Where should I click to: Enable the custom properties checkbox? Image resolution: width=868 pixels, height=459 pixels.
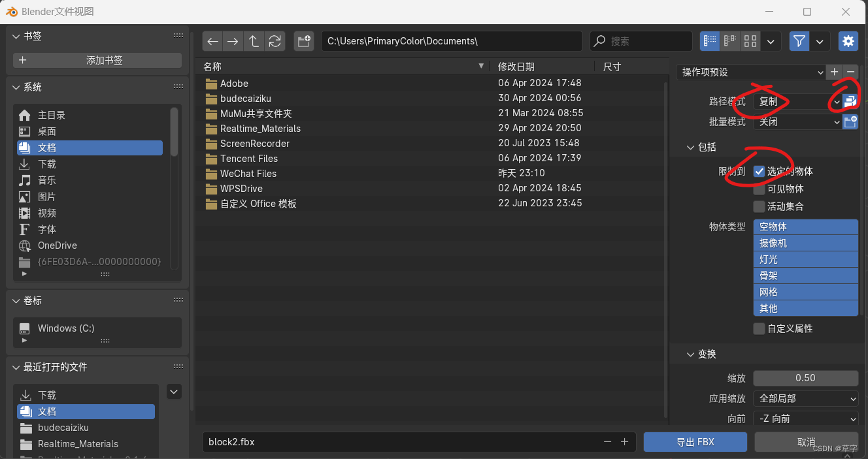click(759, 328)
